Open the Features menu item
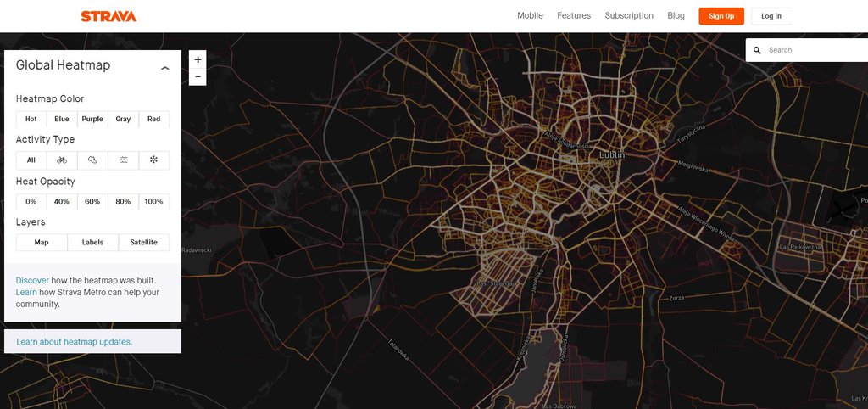 click(574, 15)
